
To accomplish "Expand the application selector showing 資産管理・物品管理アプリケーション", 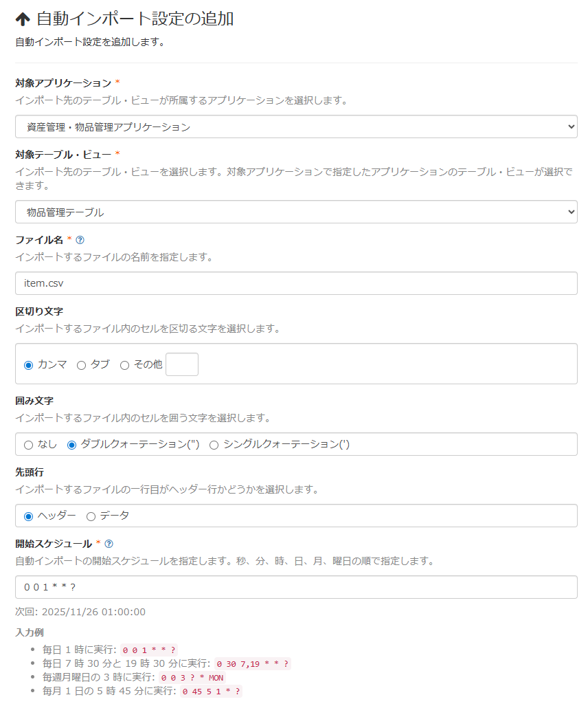I will [295, 126].
